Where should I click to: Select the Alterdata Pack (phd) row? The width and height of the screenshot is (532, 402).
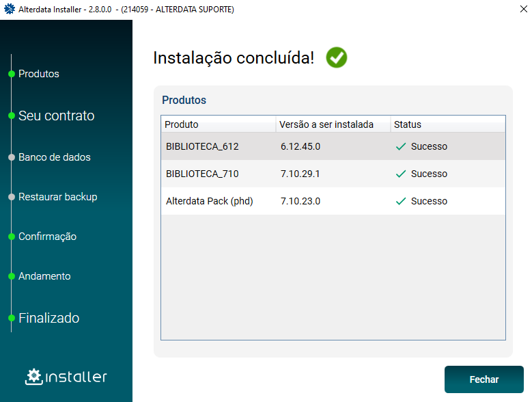(333, 201)
